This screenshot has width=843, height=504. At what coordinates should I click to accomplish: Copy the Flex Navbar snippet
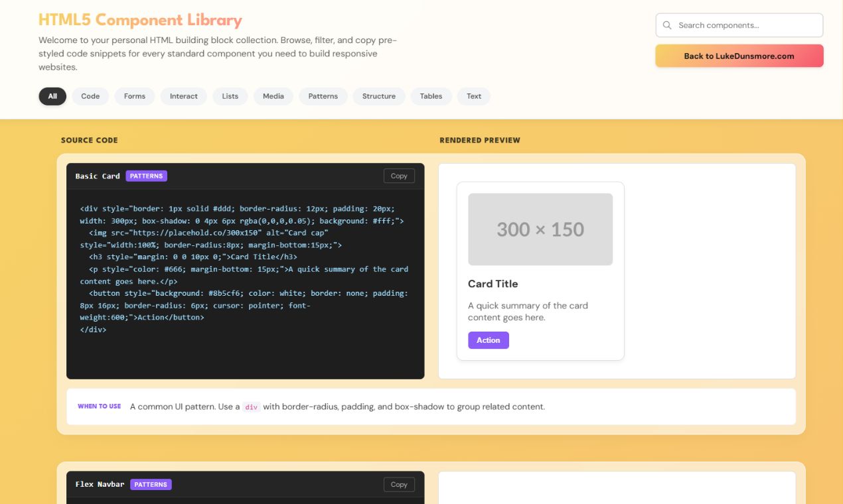click(x=398, y=484)
